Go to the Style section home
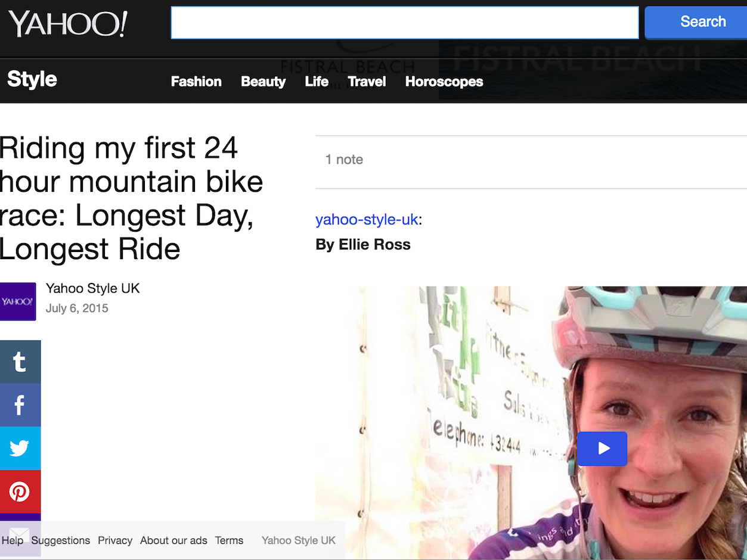The image size is (747, 560). [32, 79]
